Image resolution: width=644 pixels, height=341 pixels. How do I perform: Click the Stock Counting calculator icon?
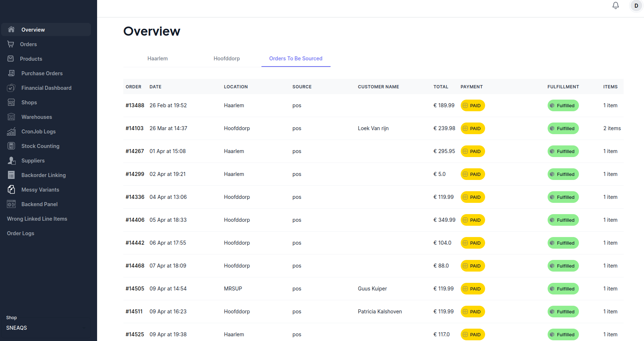(x=11, y=146)
